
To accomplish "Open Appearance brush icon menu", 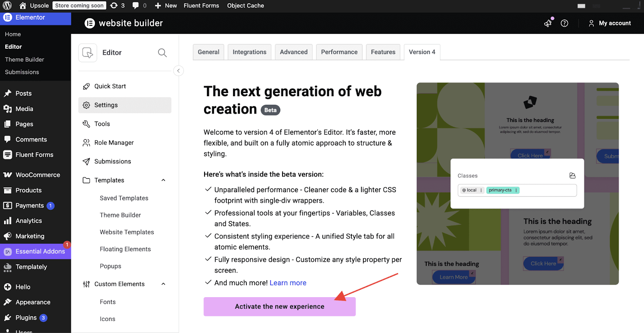I will (x=8, y=302).
